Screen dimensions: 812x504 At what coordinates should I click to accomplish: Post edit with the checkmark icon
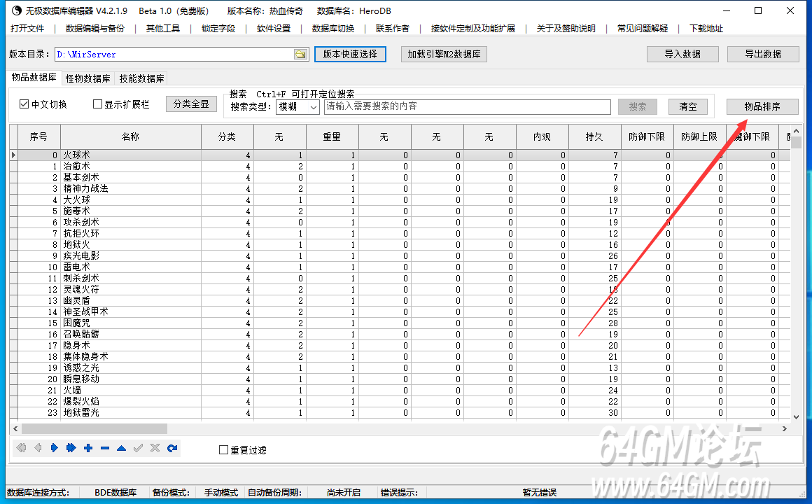pos(138,448)
